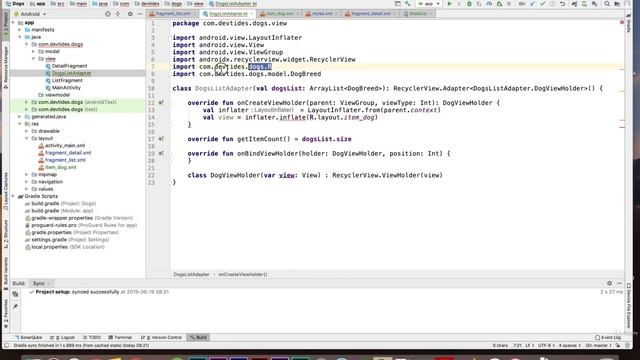Open the app run configuration dropdown
This screenshot has width=640, height=360.
click(429, 4)
